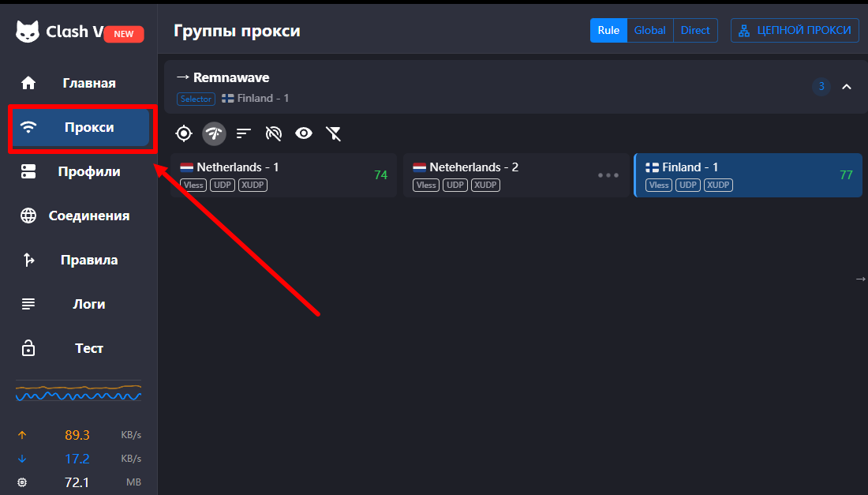
Task: Click the download arrow icon
Action: (22, 459)
